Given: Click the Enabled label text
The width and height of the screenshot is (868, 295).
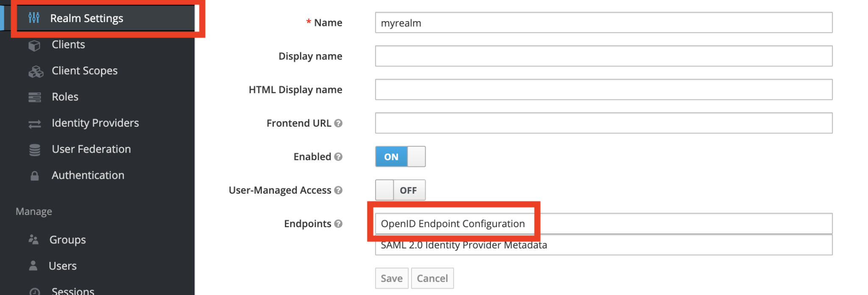Looking at the screenshot, I should click(312, 157).
